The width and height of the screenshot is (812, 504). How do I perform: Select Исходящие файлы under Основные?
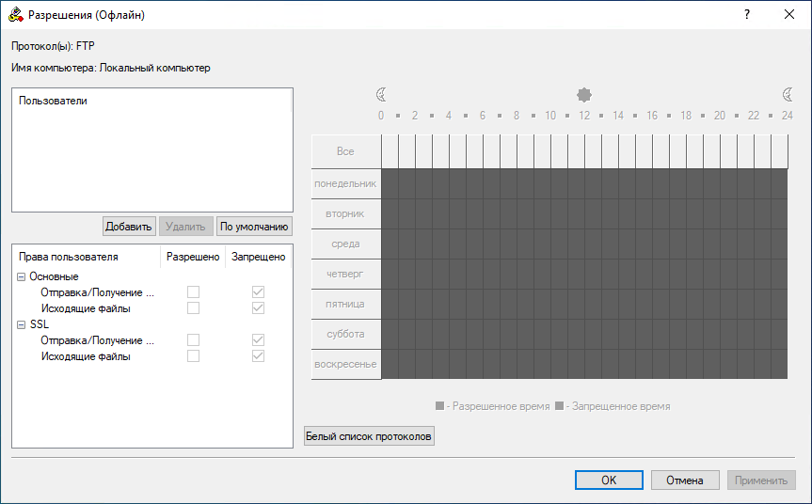click(86, 308)
